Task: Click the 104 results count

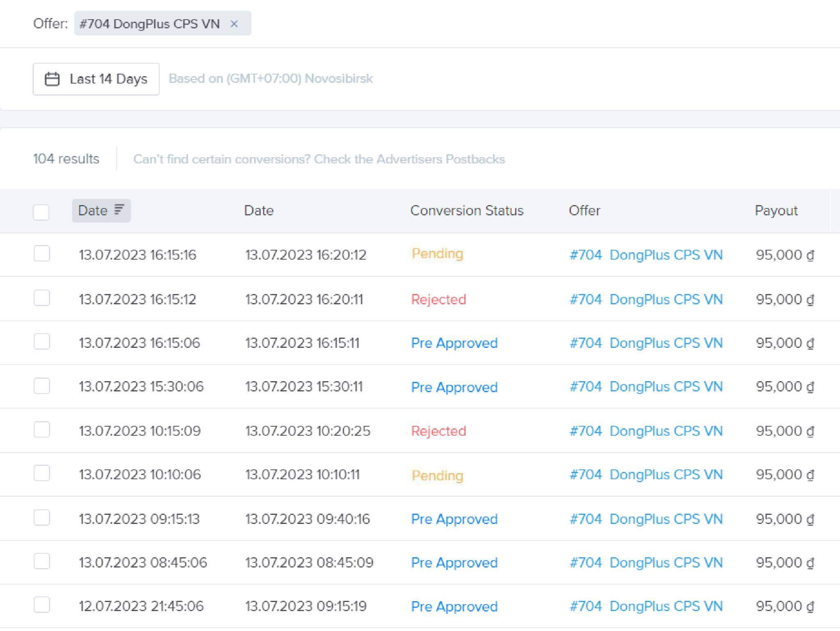Action: coord(66,159)
